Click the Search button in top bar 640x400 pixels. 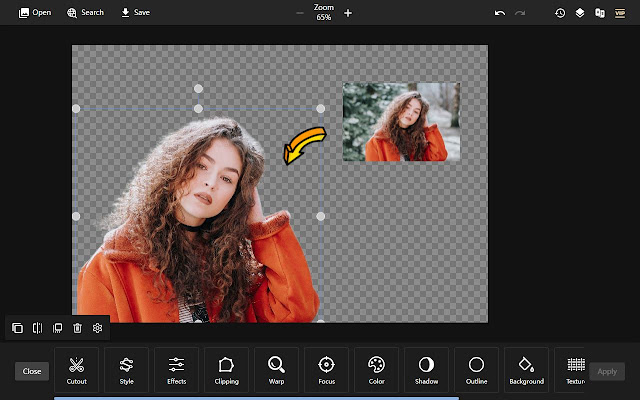[x=85, y=13]
